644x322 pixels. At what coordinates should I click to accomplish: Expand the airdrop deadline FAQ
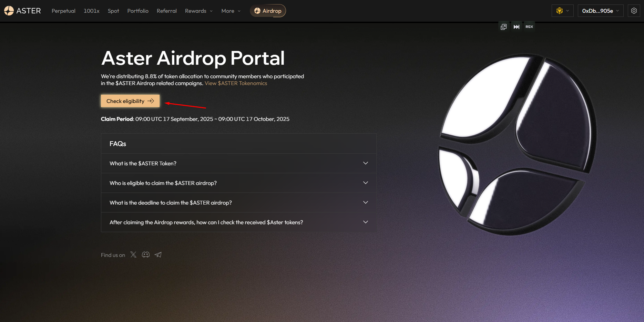pyautogui.click(x=238, y=202)
